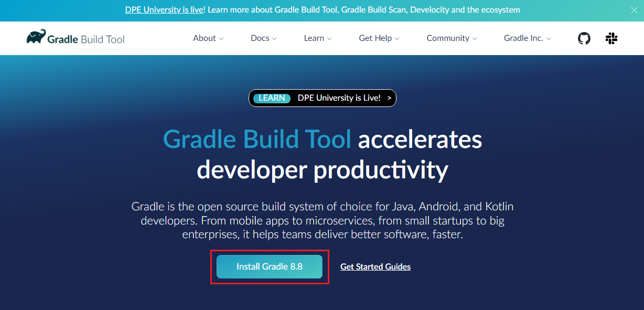Click the DPE University is Live pill
Screen dimensions: 644x310
point(322,98)
